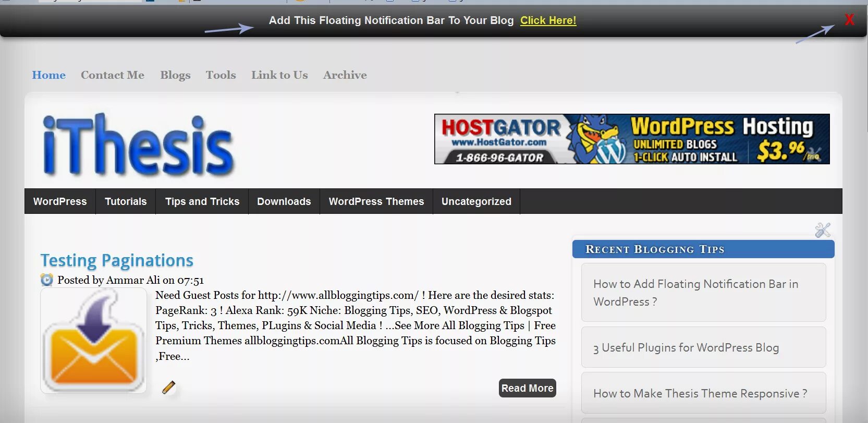This screenshot has width=868, height=423.
Task: Click the wrench and screwdriver widget icon
Action: point(823,230)
